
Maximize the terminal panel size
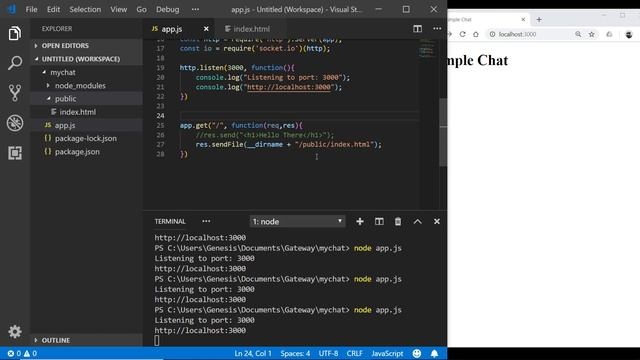coord(417,221)
